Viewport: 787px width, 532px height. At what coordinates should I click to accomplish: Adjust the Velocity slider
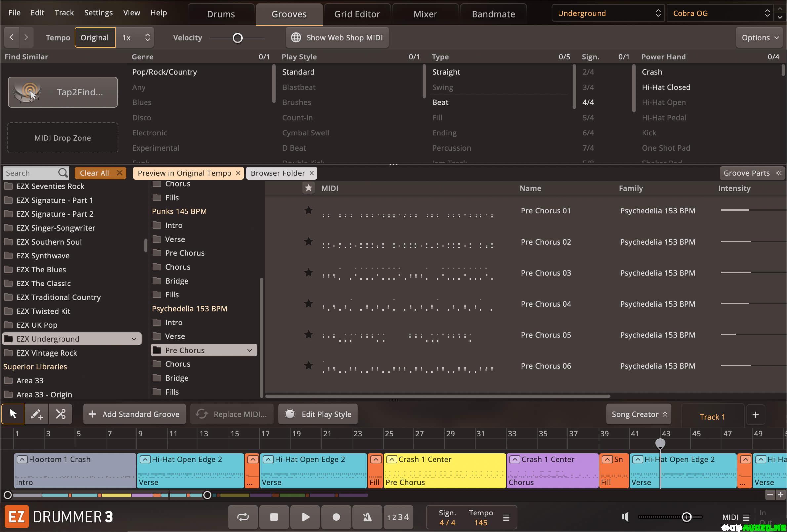tap(238, 38)
